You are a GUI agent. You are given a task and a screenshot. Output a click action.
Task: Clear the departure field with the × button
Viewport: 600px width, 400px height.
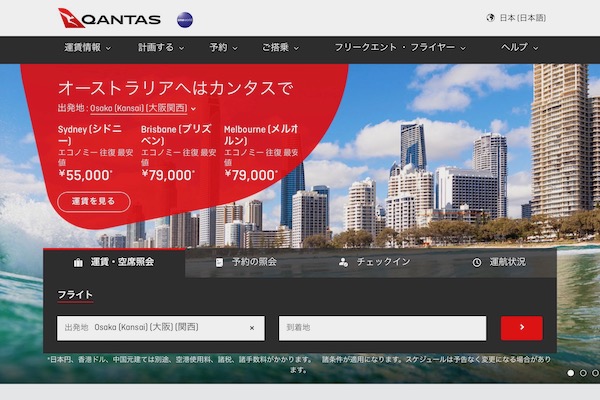pos(252,328)
